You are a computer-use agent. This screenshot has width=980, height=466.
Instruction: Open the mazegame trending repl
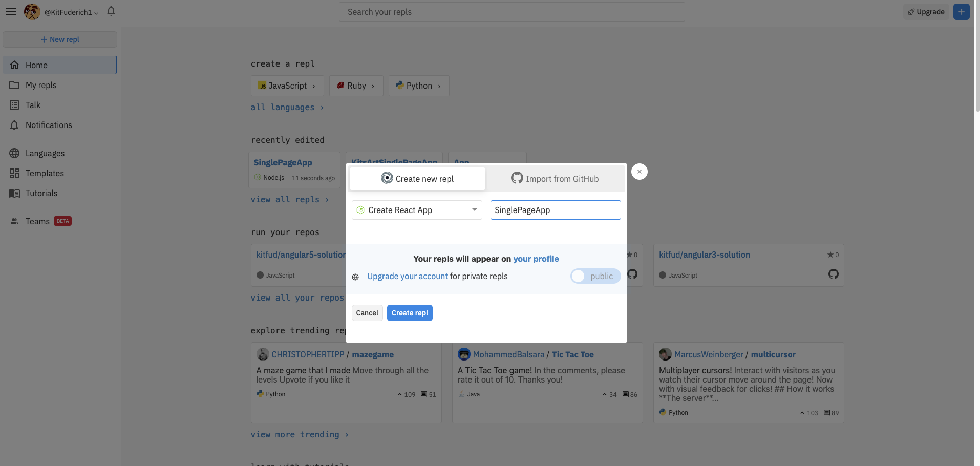[373, 354]
